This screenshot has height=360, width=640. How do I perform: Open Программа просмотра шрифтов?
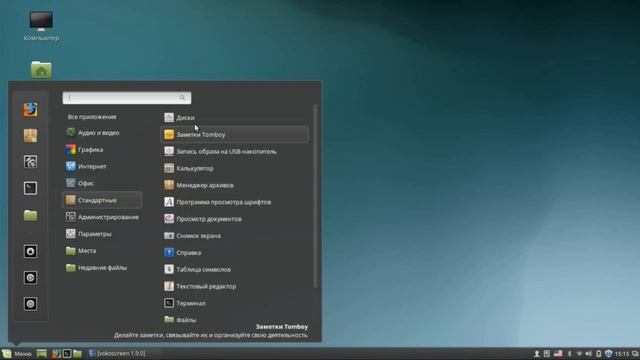(x=235, y=202)
